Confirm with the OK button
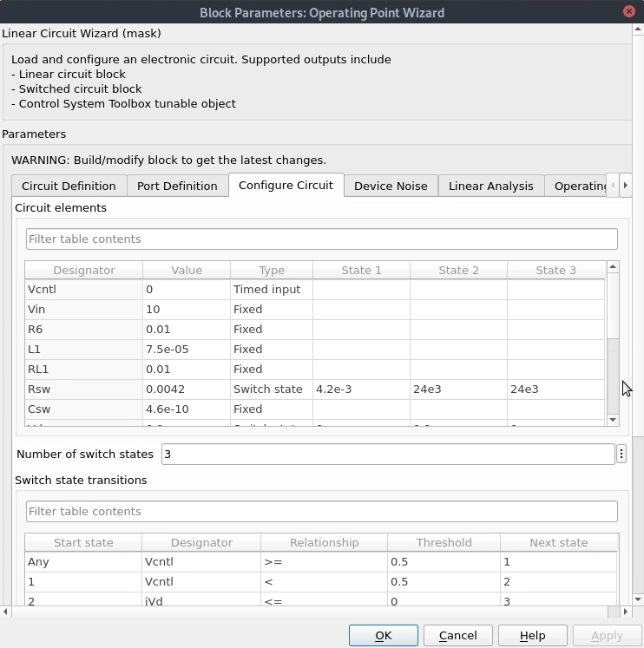This screenshot has height=648, width=644. pos(383,635)
